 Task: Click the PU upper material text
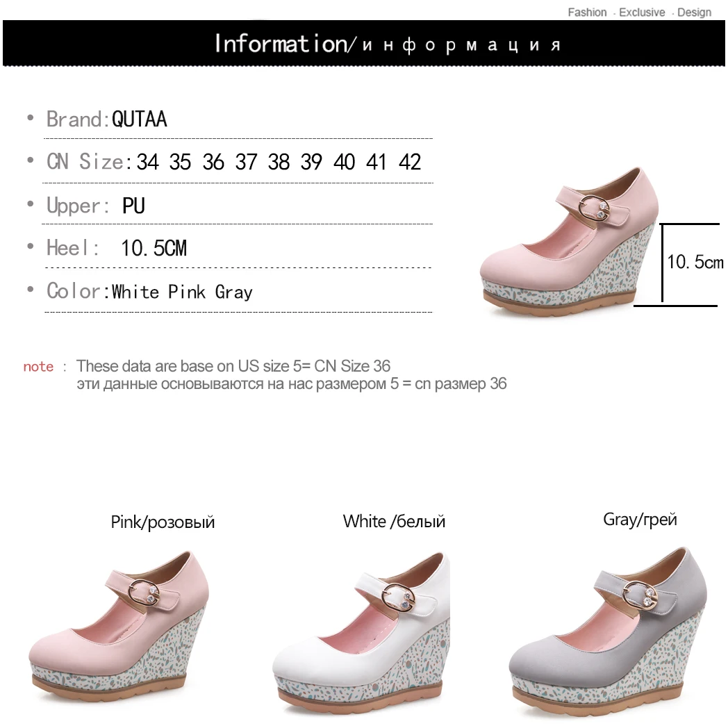tap(133, 206)
